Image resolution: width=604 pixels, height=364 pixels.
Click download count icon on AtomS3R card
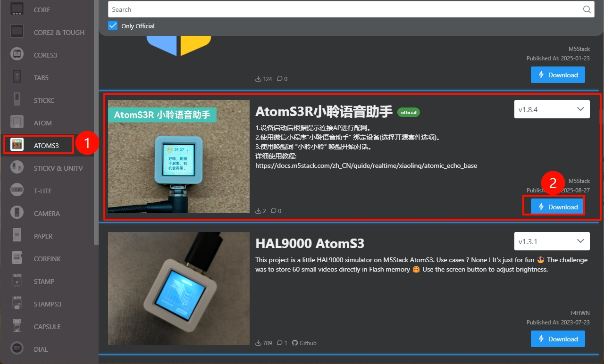[x=258, y=211]
